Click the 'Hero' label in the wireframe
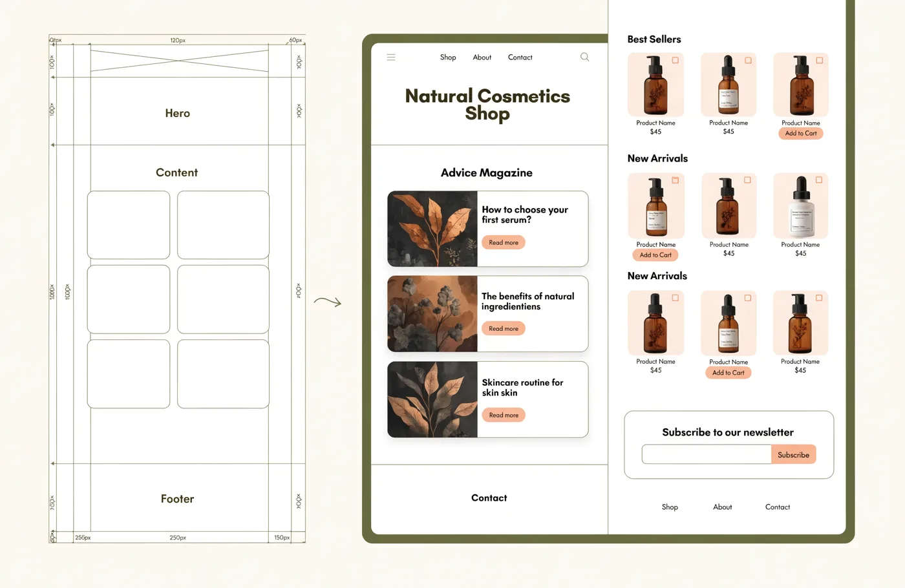This screenshot has height=588, width=905. click(x=178, y=113)
